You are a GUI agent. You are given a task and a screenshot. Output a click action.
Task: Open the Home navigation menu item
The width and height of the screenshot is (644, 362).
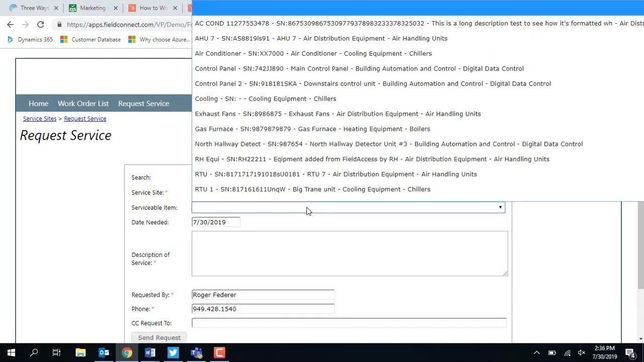tap(38, 104)
